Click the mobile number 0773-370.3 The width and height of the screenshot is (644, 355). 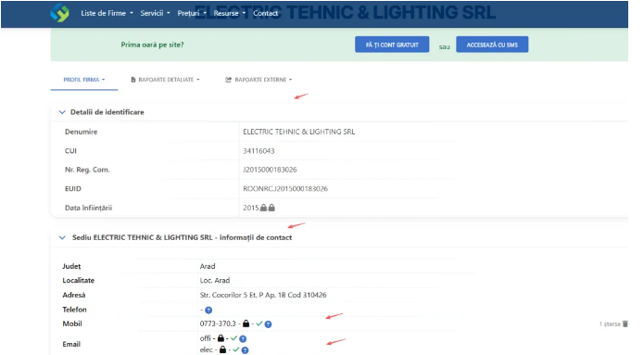point(218,323)
